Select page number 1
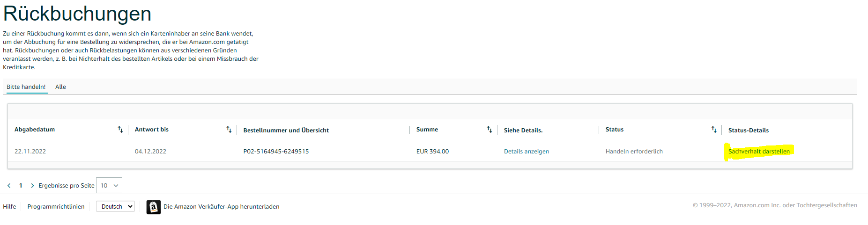868x225 pixels. [x=21, y=186]
